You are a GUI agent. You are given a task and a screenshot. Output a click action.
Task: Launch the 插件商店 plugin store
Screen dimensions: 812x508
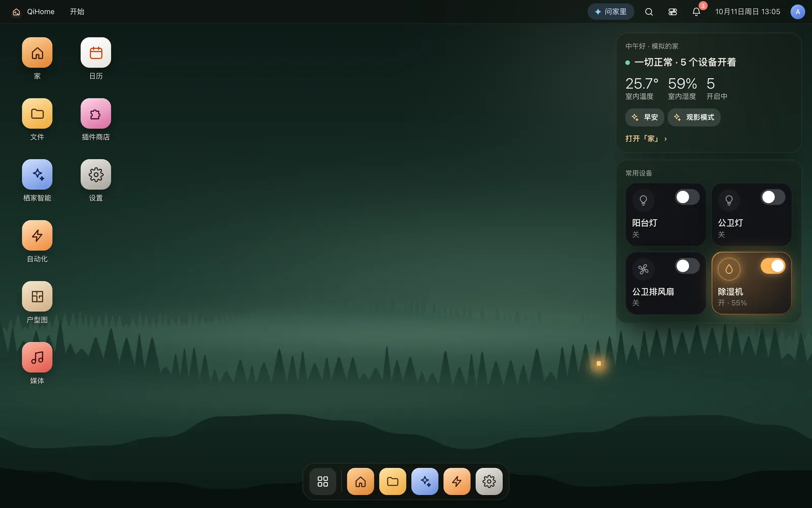click(96, 114)
